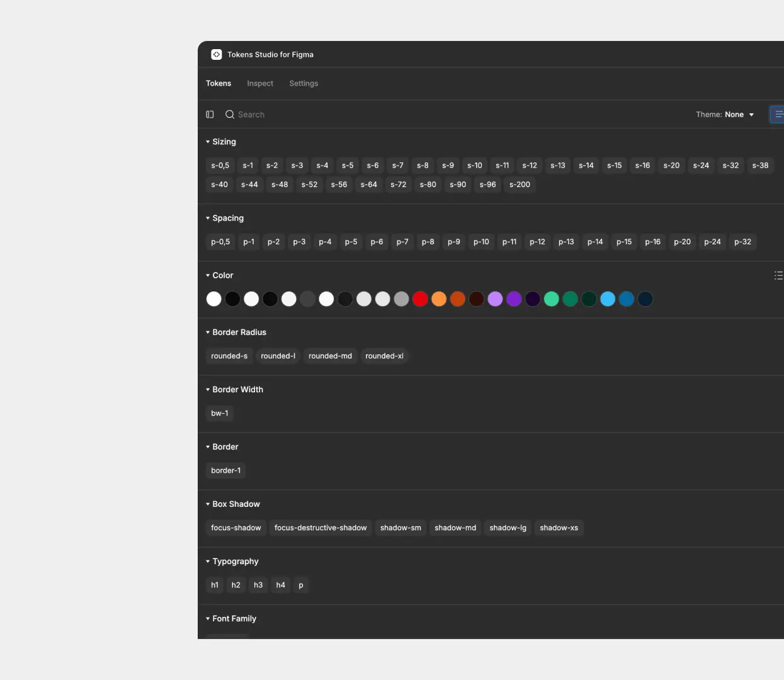This screenshot has width=784, height=680.
Task: Click the Tokens Studio plugin logo icon
Action: (217, 54)
